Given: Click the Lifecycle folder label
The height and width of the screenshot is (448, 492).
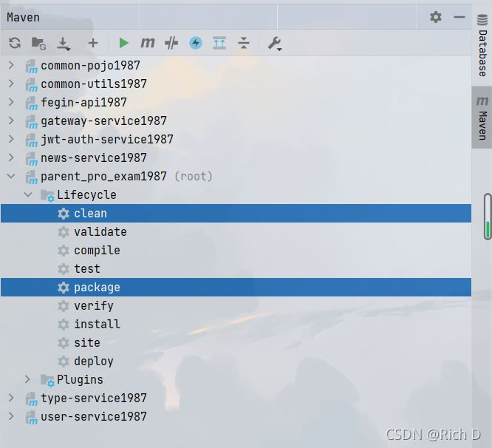Looking at the screenshot, I should click(86, 195).
